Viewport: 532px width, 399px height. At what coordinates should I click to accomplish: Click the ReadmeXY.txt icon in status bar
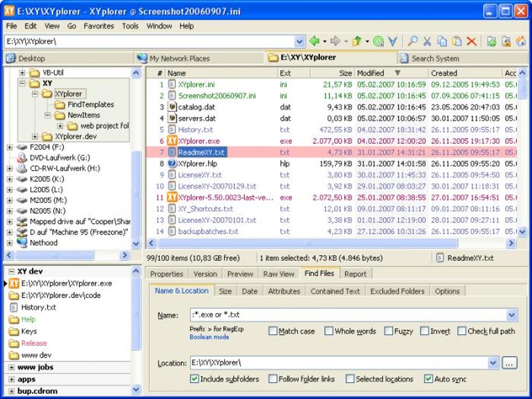(x=440, y=258)
